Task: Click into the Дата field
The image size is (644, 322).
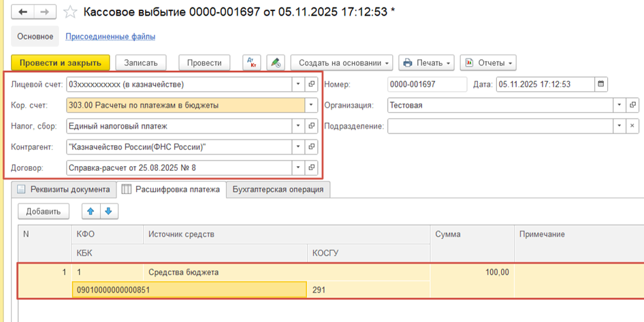Action: [545, 84]
